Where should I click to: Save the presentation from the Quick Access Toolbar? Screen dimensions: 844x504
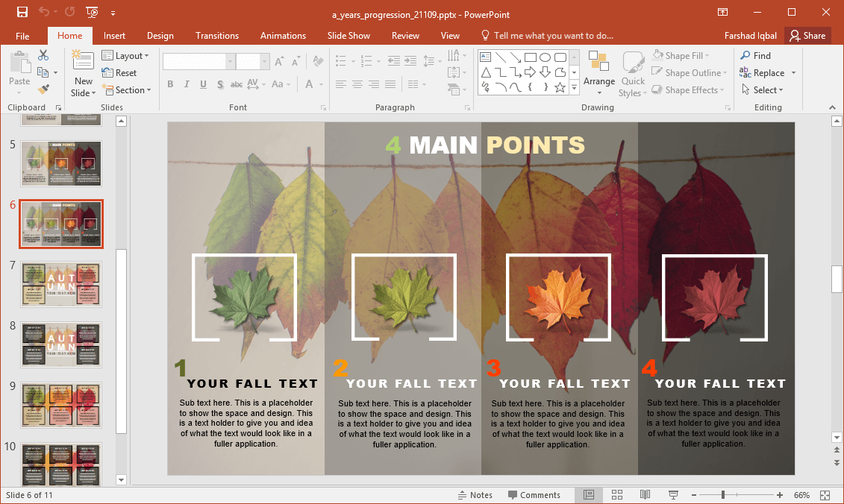click(22, 12)
